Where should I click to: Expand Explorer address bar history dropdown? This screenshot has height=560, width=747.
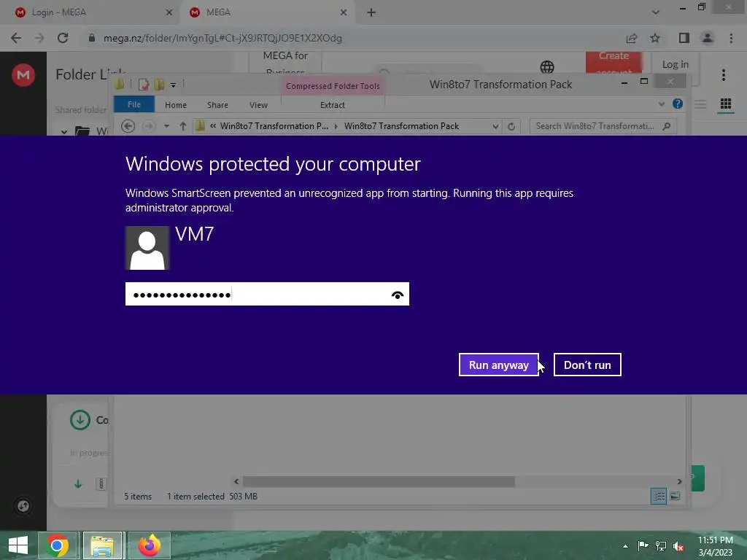click(x=495, y=126)
